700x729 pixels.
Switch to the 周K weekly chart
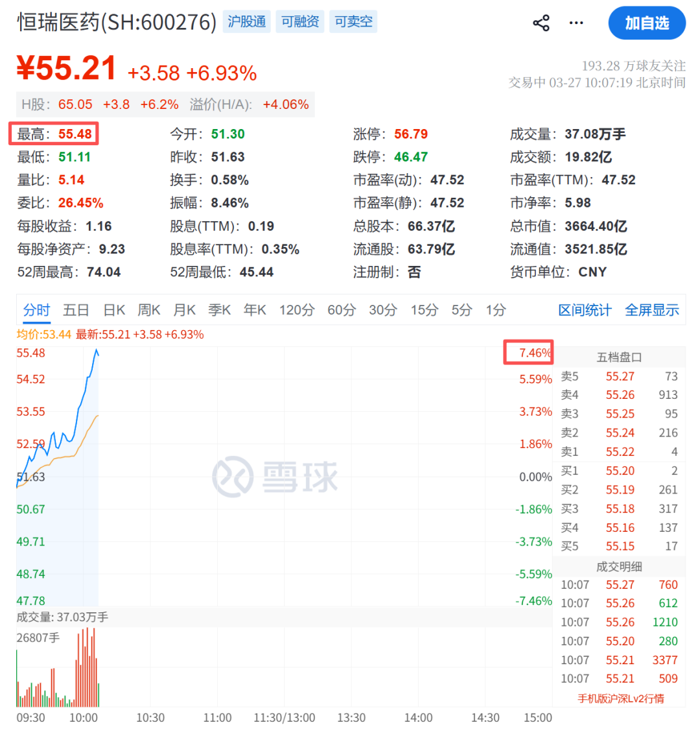(x=148, y=310)
